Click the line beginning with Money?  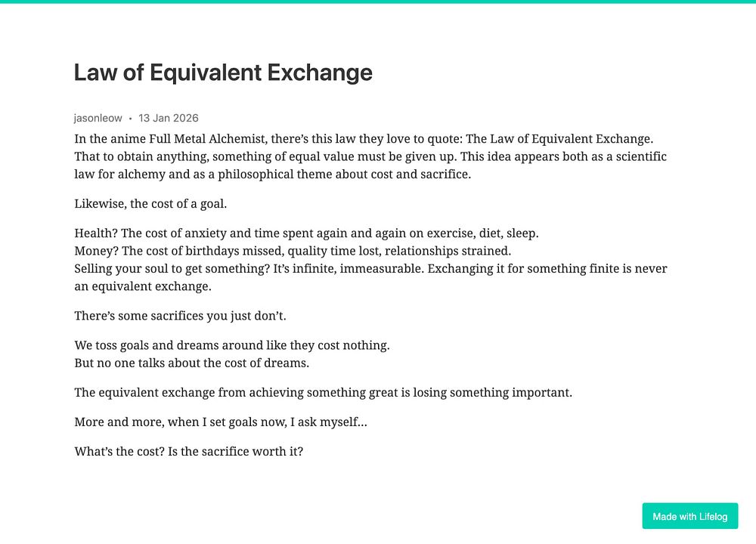pyautogui.click(x=293, y=251)
